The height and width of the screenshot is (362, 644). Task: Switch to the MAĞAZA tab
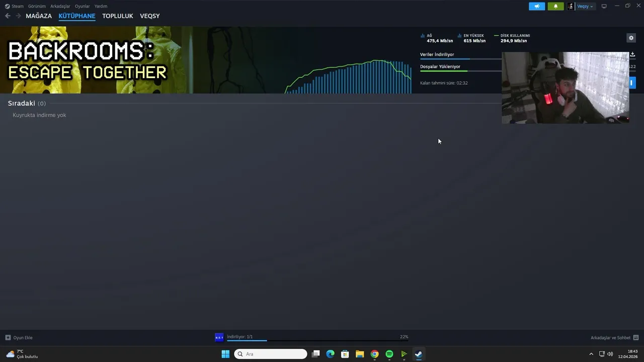[39, 16]
